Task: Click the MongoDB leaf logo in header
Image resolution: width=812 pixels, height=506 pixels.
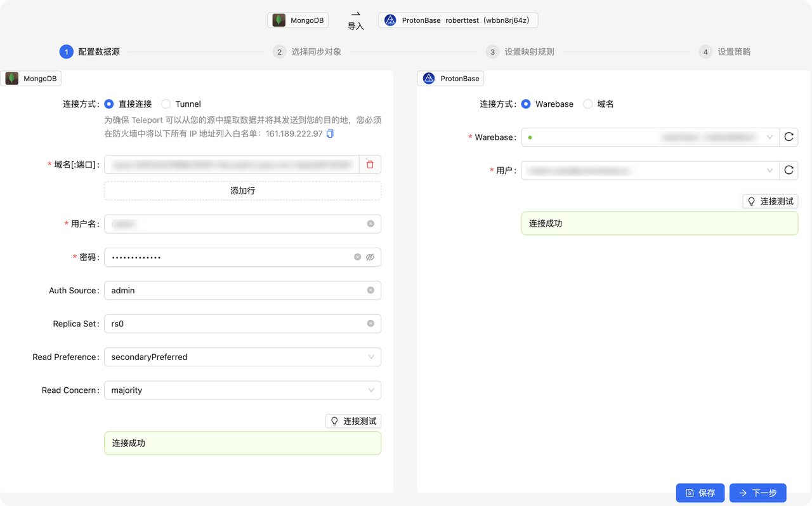Action: click(x=278, y=20)
